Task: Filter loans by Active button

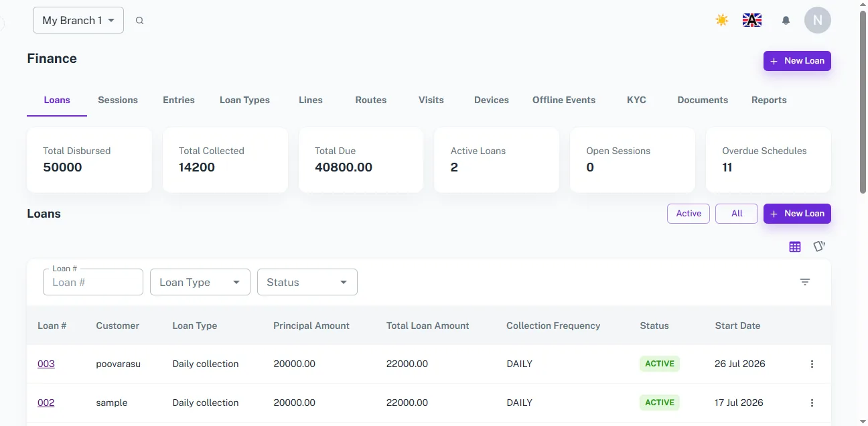Action: 689,214
